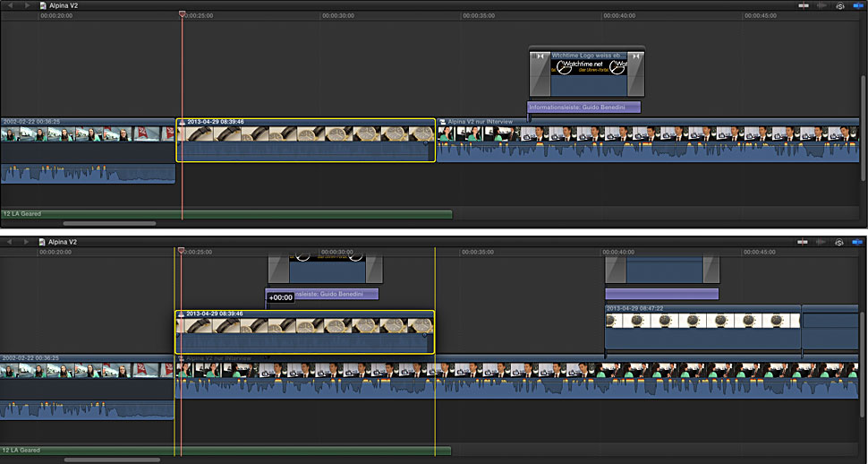
Task: Click left transition icon on Watchtime Logo clip
Action: (x=539, y=56)
